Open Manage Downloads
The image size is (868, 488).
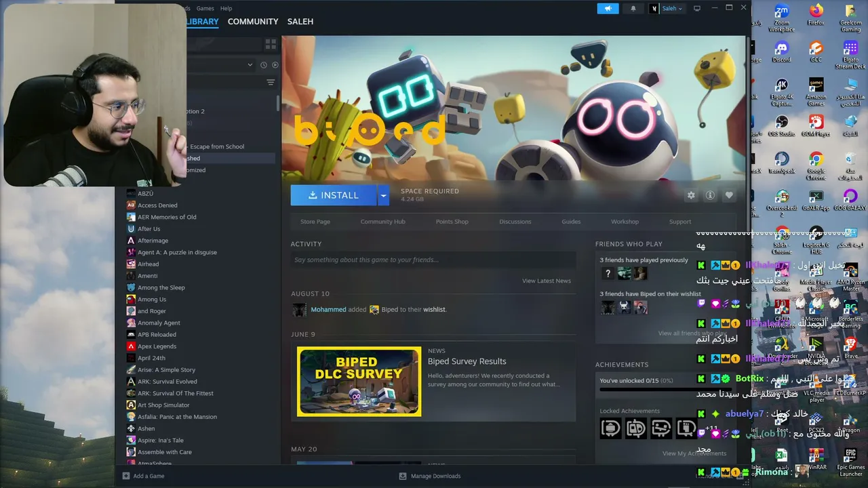click(430, 476)
